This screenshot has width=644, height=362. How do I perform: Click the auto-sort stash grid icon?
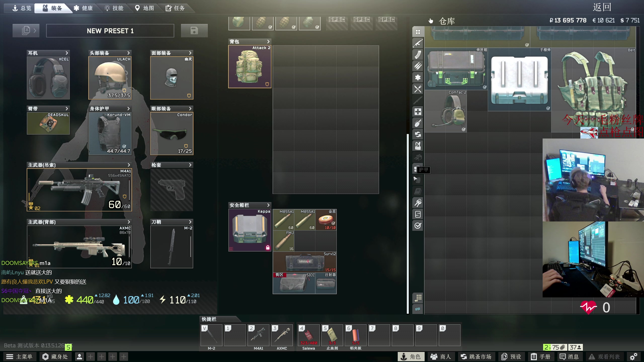click(418, 298)
